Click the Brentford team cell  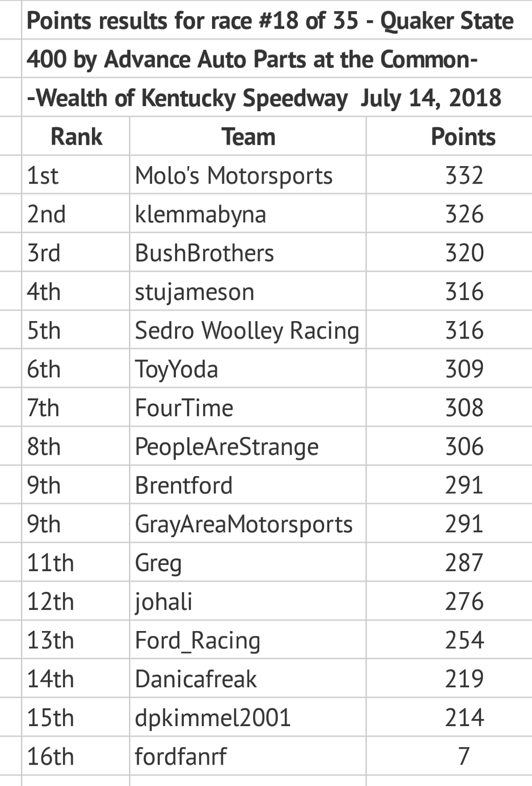(184, 486)
